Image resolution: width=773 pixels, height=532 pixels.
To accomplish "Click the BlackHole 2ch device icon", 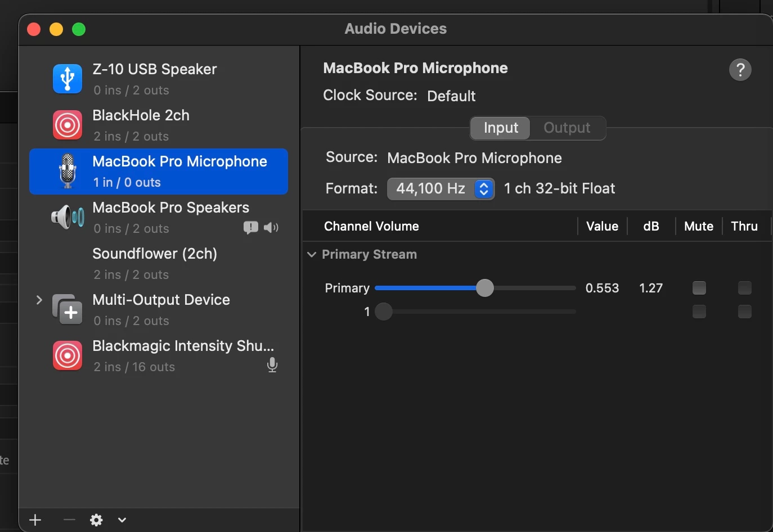I will (68, 125).
